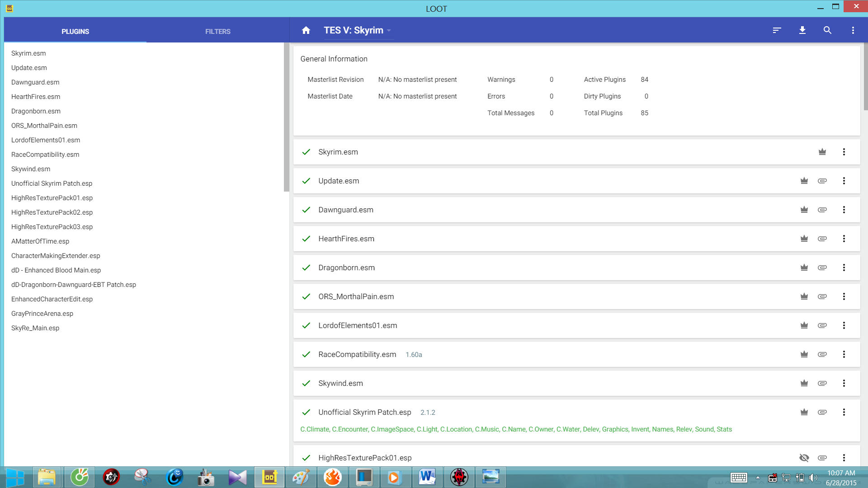Open the HighResTexturePack01.esp card three-dot menu
The width and height of the screenshot is (868, 488).
(x=844, y=458)
